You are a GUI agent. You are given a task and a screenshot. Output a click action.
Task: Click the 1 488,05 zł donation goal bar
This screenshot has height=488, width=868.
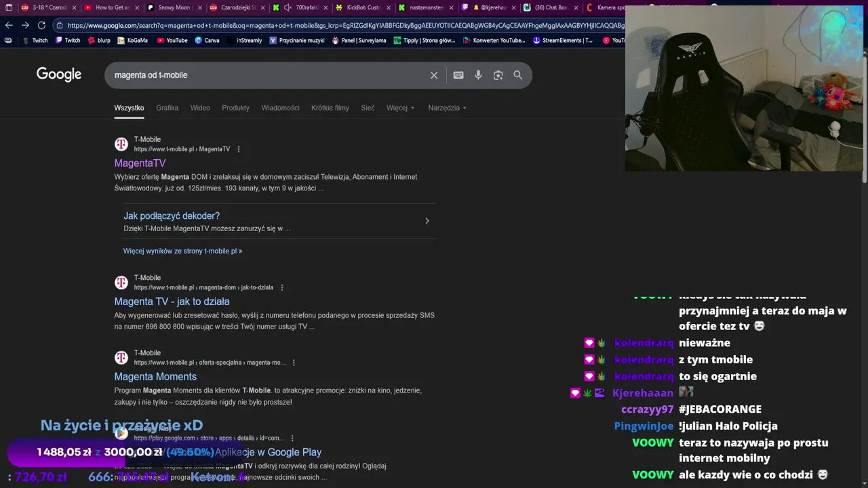[x=125, y=452]
